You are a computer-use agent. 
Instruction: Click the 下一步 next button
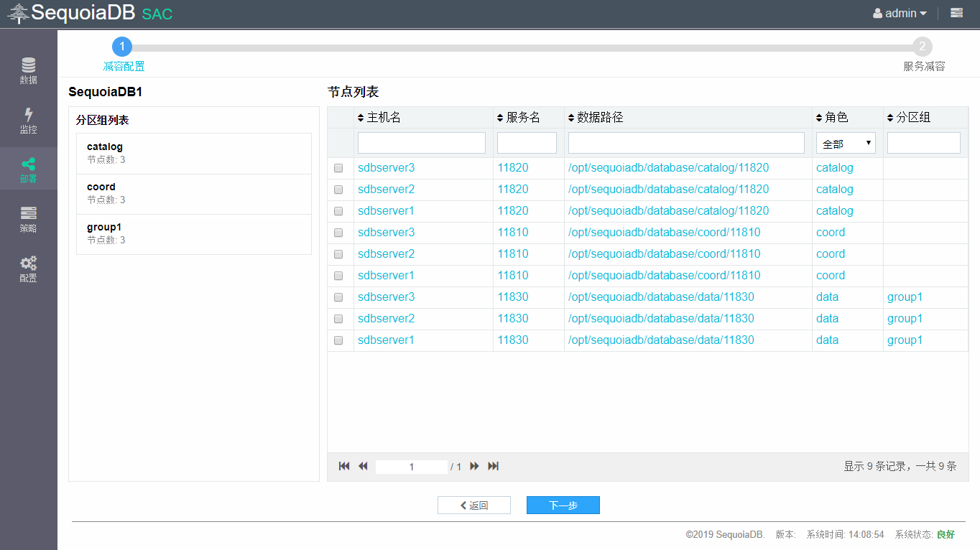[x=563, y=505]
